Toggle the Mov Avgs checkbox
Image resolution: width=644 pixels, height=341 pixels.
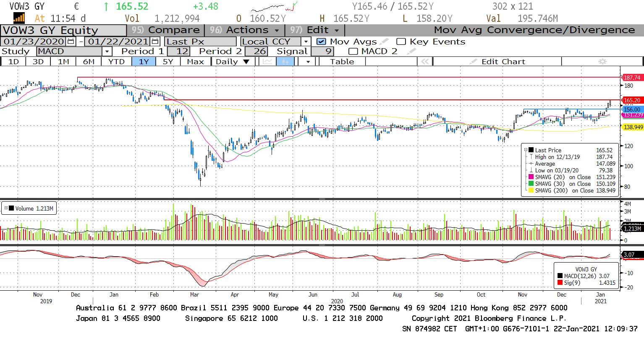click(321, 42)
